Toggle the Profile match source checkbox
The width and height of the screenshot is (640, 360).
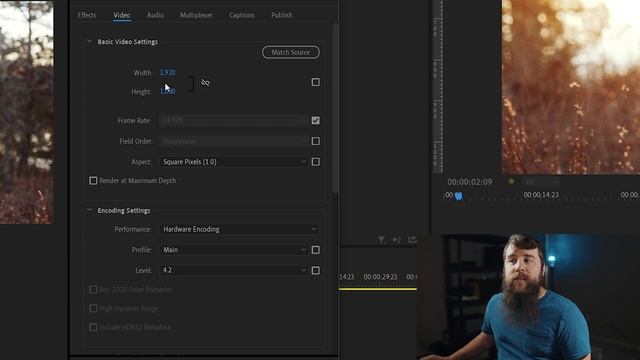point(316,250)
